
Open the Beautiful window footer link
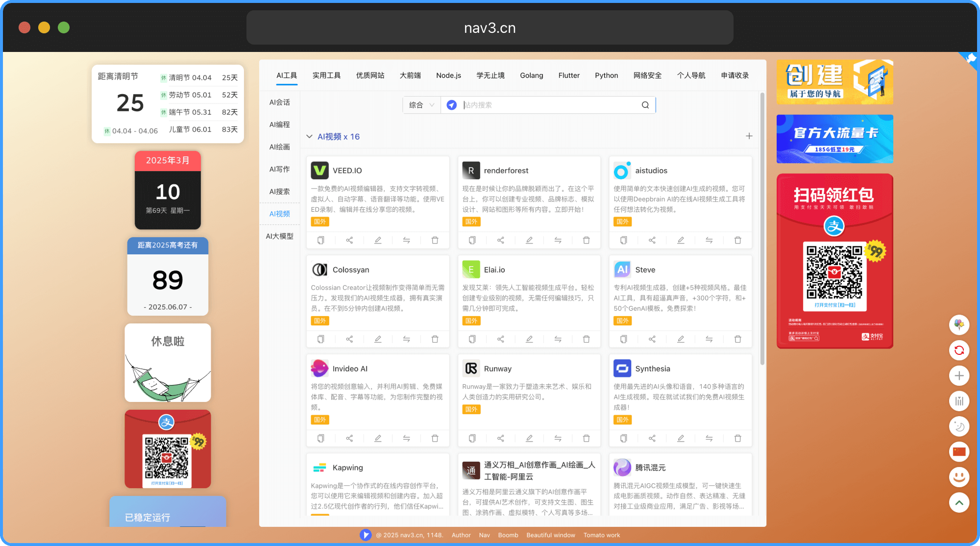click(550, 535)
